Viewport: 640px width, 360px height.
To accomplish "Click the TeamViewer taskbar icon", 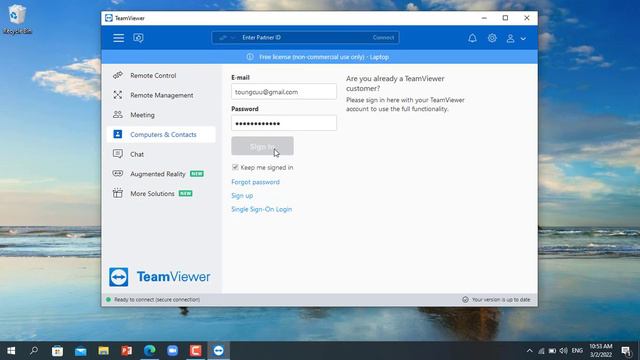I will click(x=218, y=351).
